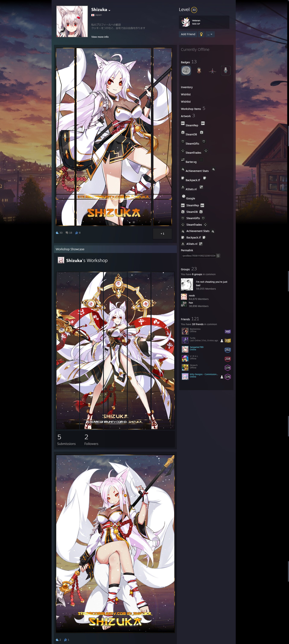Click the Workshop header small avatar
Viewport: 289px width, 644px height.
pyautogui.click(x=61, y=260)
